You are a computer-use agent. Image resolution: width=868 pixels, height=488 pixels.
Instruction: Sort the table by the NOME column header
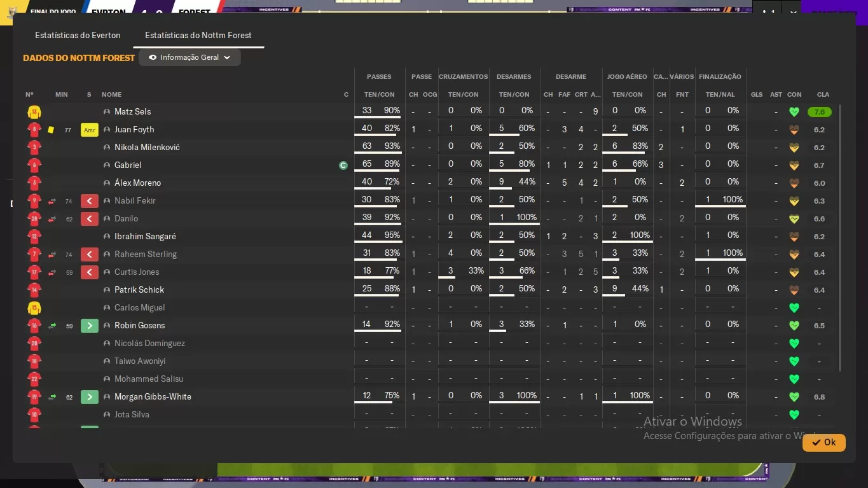111,95
